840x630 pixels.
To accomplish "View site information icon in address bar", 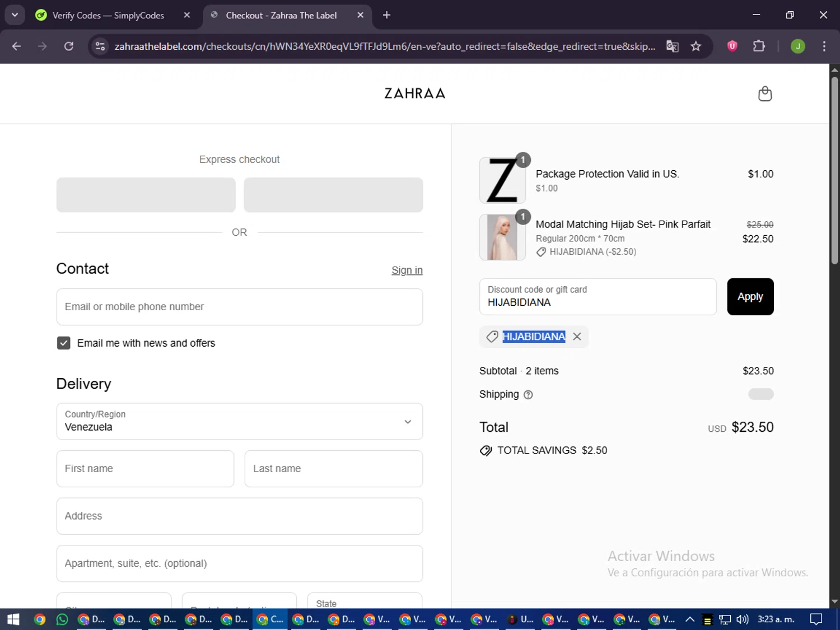I will point(100,46).
